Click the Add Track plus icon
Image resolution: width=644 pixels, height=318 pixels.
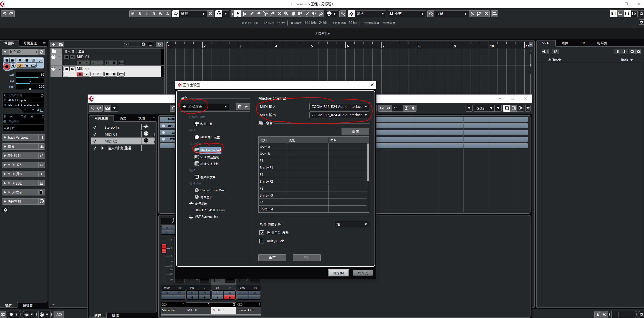(x=54, y=44)
